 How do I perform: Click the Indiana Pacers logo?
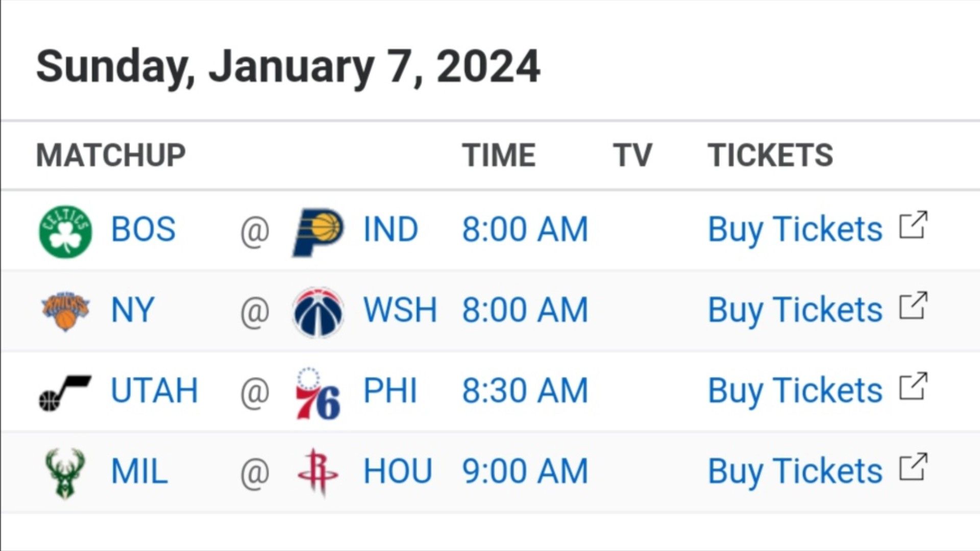pyautogui.click(x=318, y=231)
